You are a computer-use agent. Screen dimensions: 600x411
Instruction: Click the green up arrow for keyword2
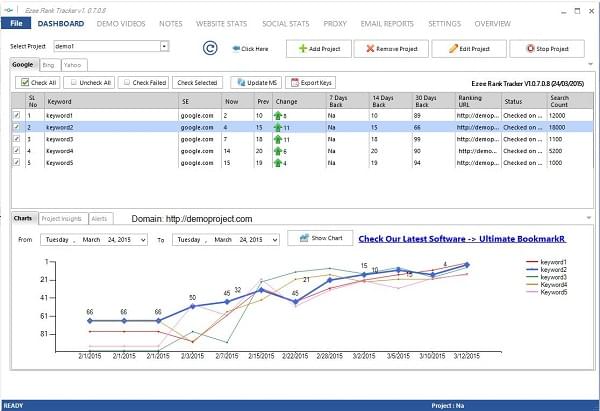tap(280, 128)
